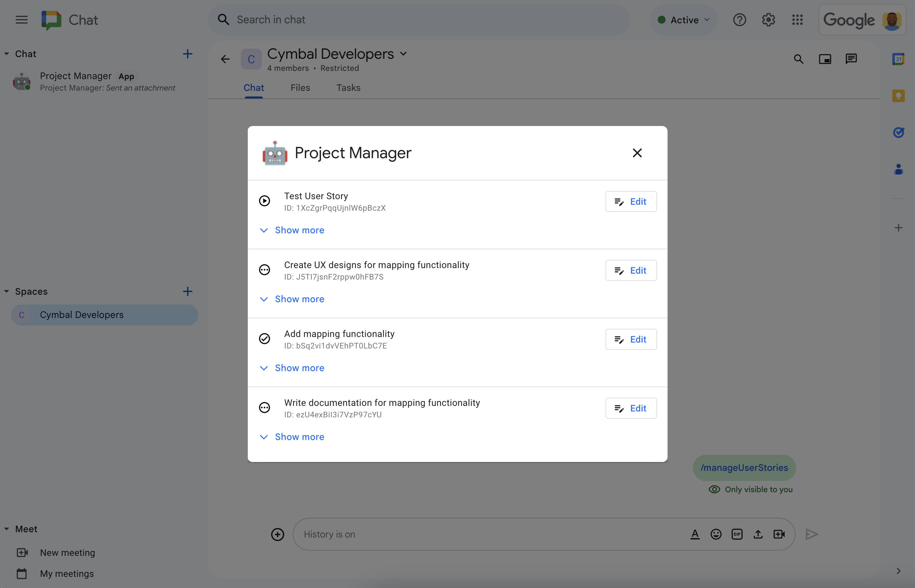Image resolution: width=915 pixels, height=588 pixels.
Task: Switch to the Tasks tab
Action: (348, 87)
